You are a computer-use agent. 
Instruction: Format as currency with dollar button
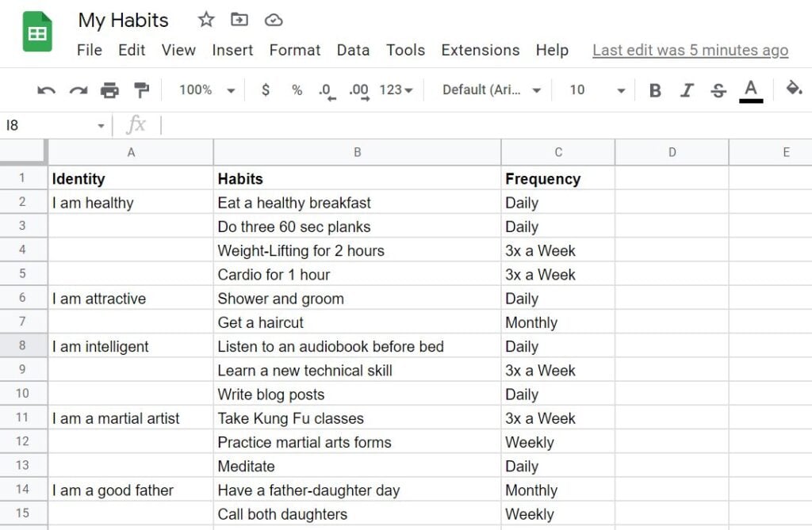pos(266,90)
